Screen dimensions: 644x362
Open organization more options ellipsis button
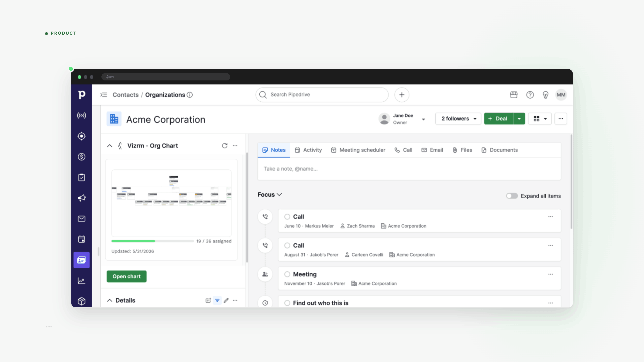[x=561, y=119]
